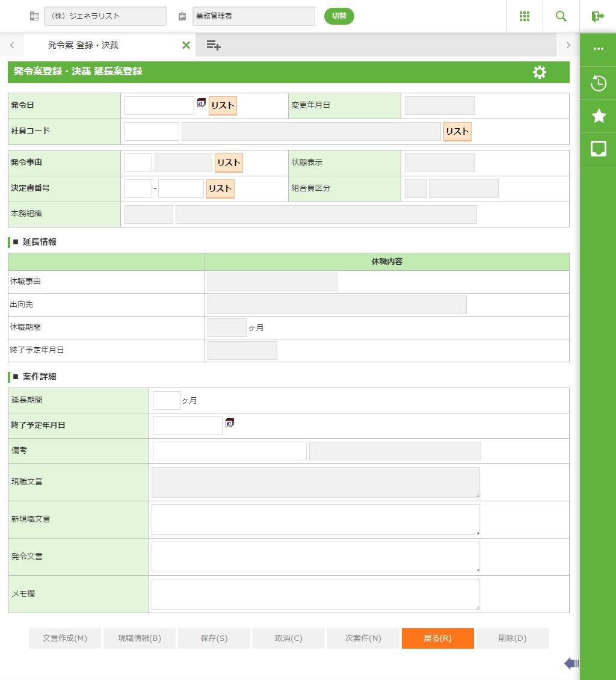The image size is (616, 680).
Task: Open the リスト picker for 社員コード
Action: 457,131
